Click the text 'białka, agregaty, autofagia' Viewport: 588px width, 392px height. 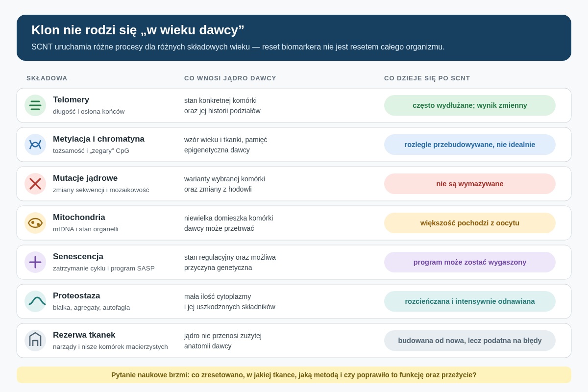coord(92,308)
